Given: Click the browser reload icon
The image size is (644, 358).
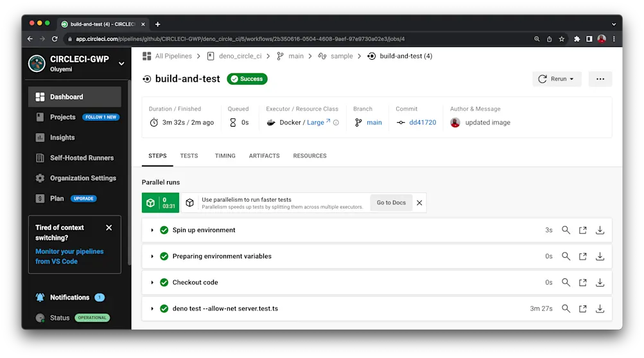Looking at the screenshot, I should coord(55,39).
